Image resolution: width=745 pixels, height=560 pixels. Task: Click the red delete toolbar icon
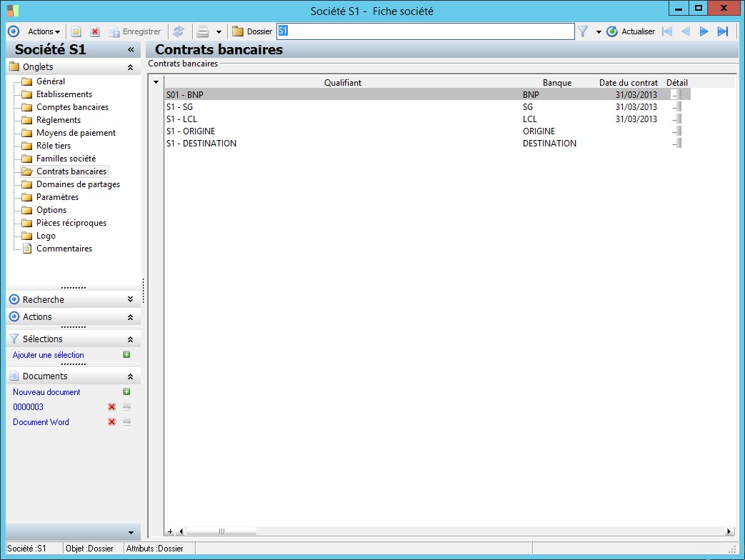click(95, 31)
